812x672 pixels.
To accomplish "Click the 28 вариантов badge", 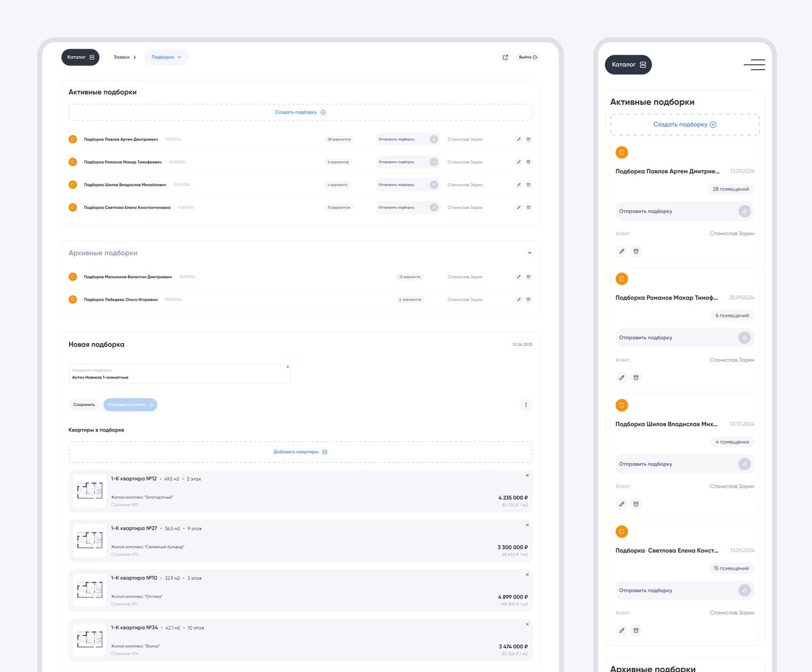I will coord(339,139).
